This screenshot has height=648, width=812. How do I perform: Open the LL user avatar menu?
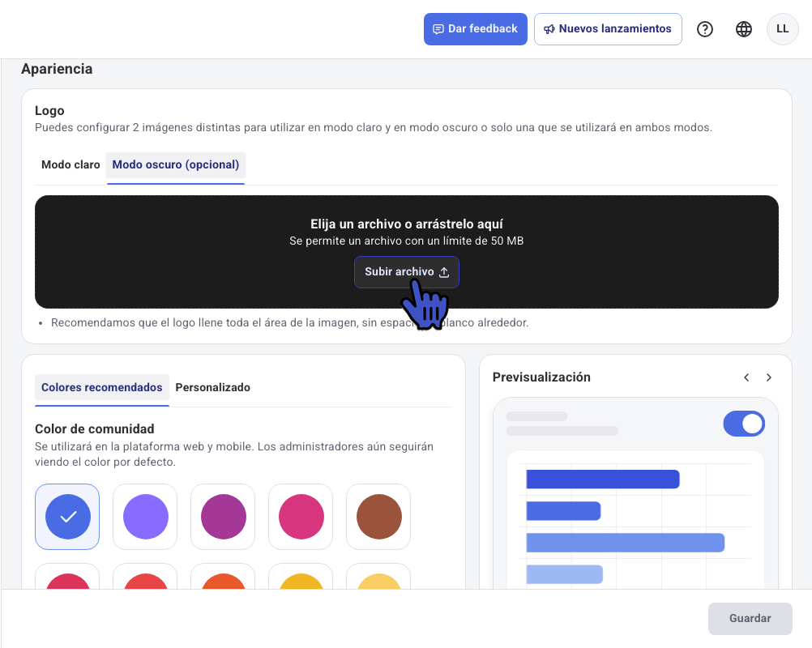point(783,29)
